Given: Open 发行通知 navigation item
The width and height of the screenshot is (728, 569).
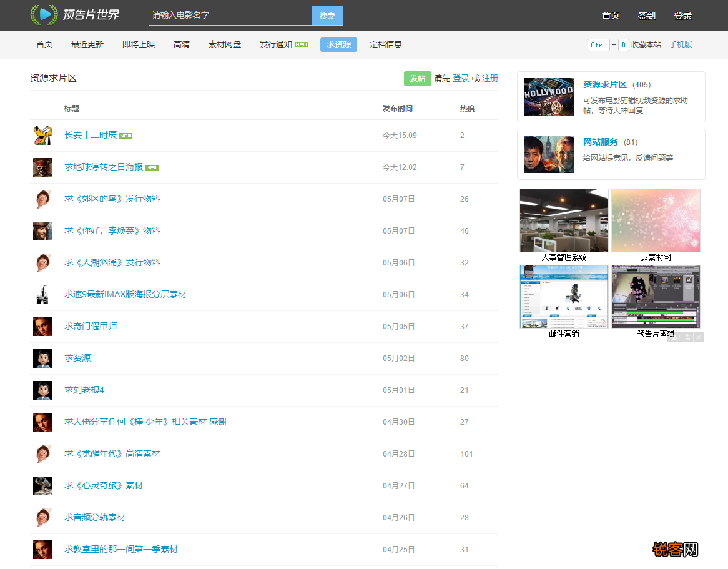Looking at the screenshot, I should (276, 44).
